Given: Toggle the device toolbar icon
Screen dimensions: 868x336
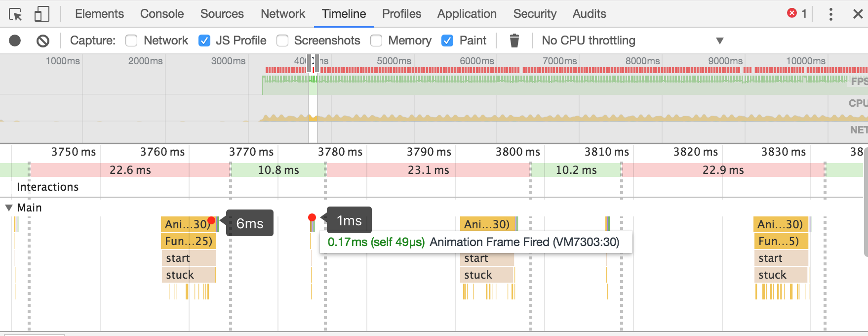Looking at the screenshot, I should click(x=41, y=14).
